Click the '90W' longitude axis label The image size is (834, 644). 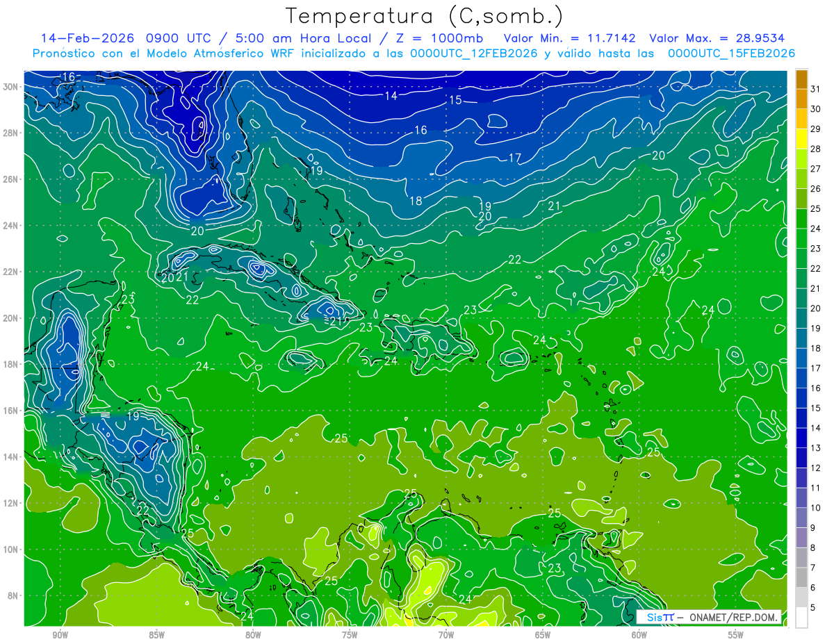click(x=60, y=635)
